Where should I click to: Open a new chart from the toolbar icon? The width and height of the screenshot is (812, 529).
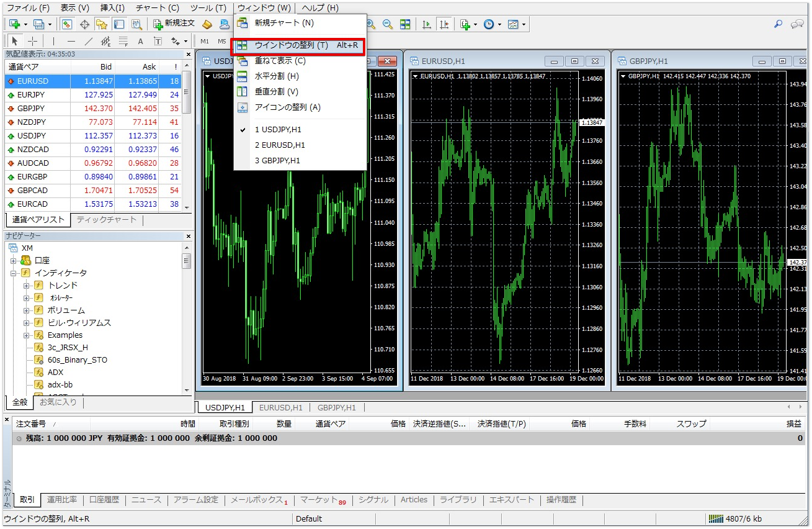[15, 24]
